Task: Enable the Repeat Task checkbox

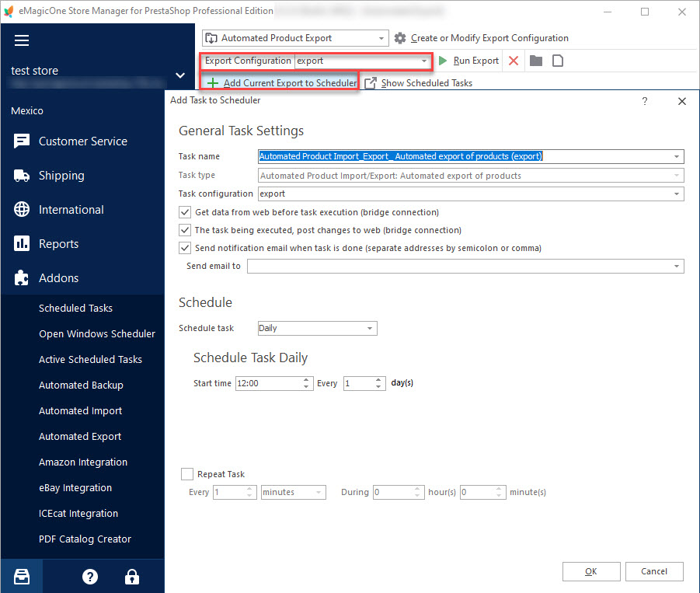Action: pos(187,474)
